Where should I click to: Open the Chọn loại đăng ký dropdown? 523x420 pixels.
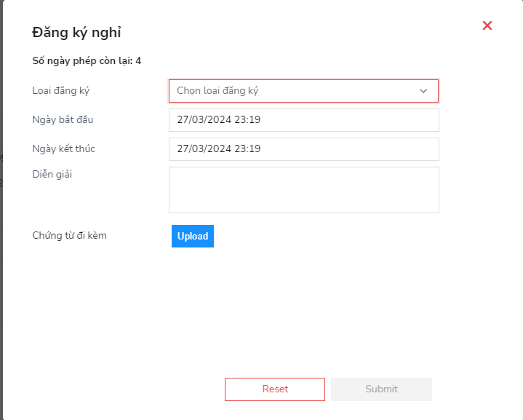point(291,91)
